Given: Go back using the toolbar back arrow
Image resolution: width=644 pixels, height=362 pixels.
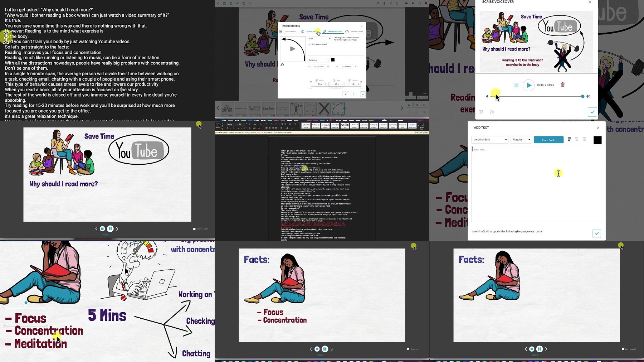Looking at the screenshot, I should 218,3.
